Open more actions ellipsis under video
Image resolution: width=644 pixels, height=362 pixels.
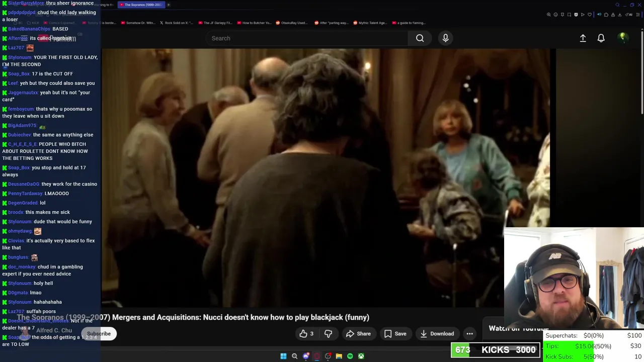point(469,333)
